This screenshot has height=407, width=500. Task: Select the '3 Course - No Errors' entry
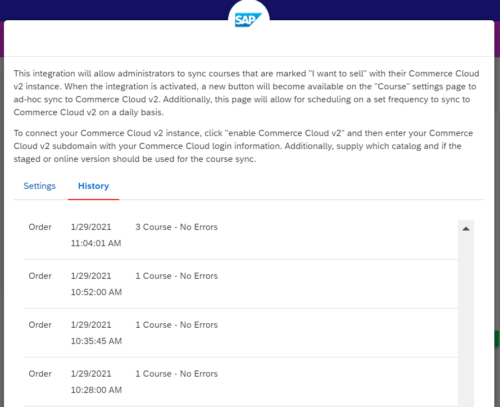pyautogui.click(x=177, y=227)
